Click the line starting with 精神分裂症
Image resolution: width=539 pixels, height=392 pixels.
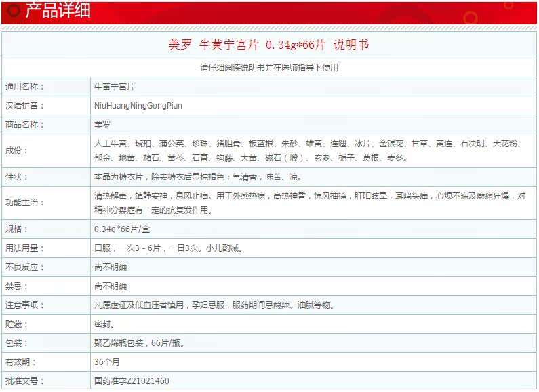pos(153,210)
